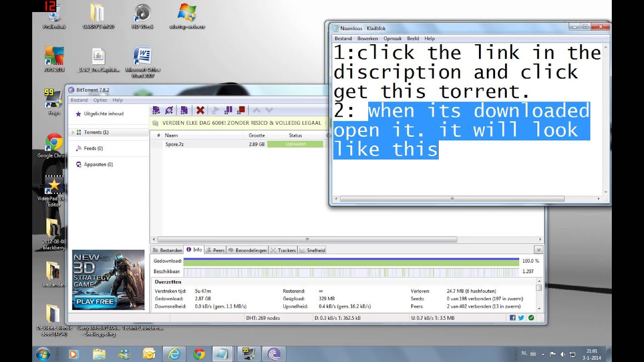Open Windows Explorer folder from the taskbar
The image size is (644, 362).
point(99,354)
